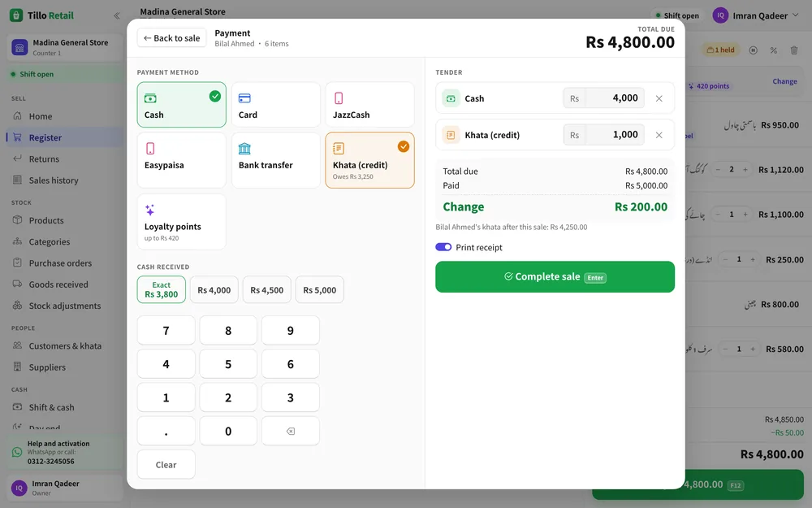
Task: Click Madina General Store switcher in sidebar
Action: coord(65,47)
